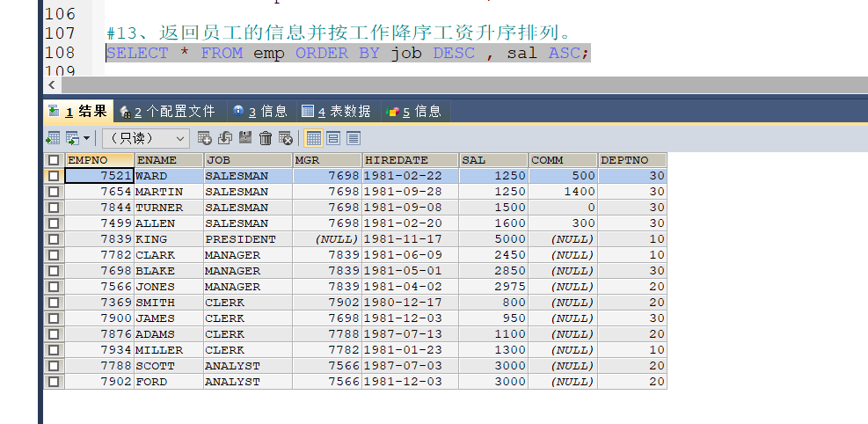Viewport: 868px width, 424px height.
Task: Click the editor's left scroll arrow
Action: coord(52,84)
